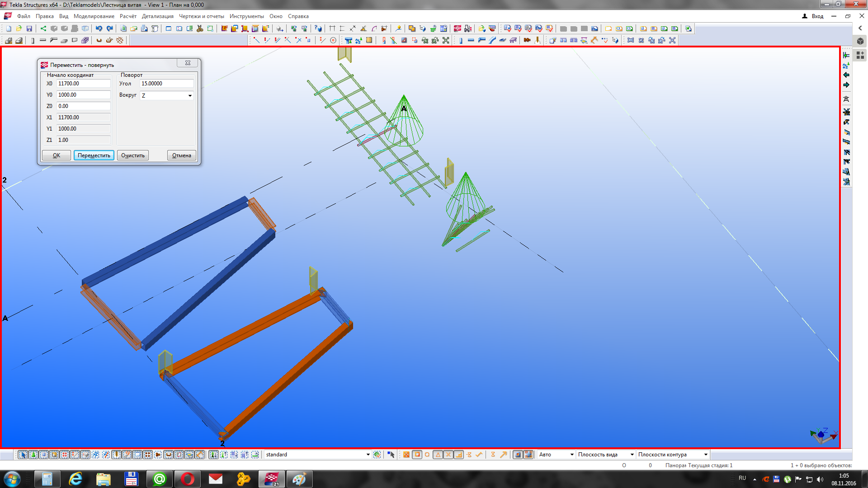Toggle the select all selection switch

click(23, 455)
